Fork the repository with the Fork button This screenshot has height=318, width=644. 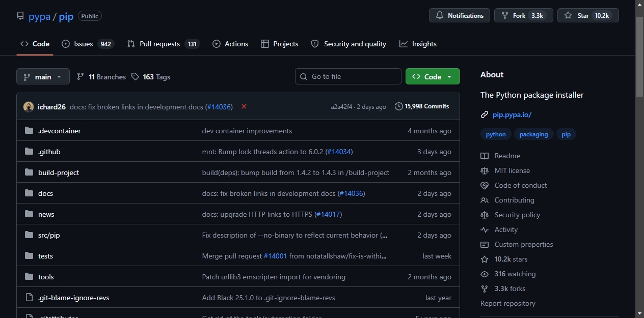tap(524, 16)
